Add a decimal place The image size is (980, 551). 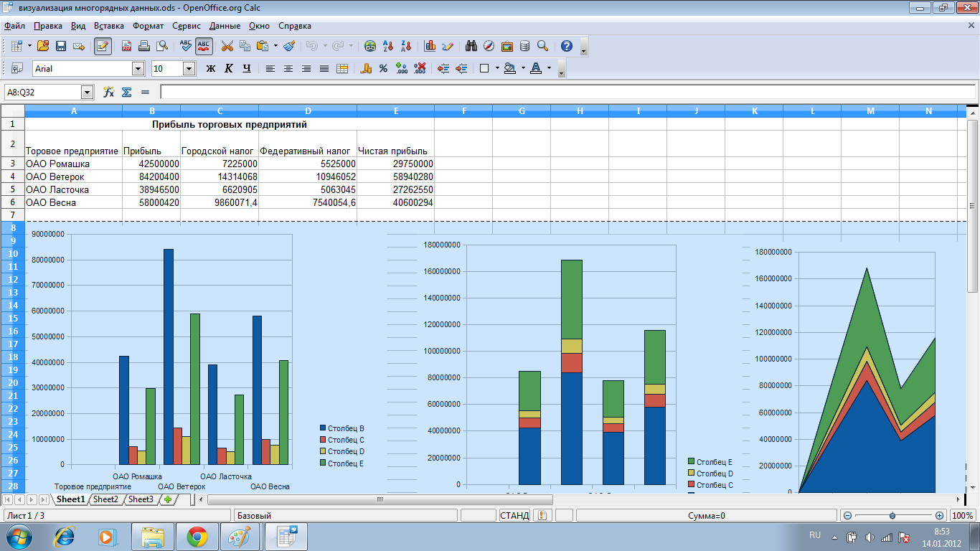click(402, 68)
